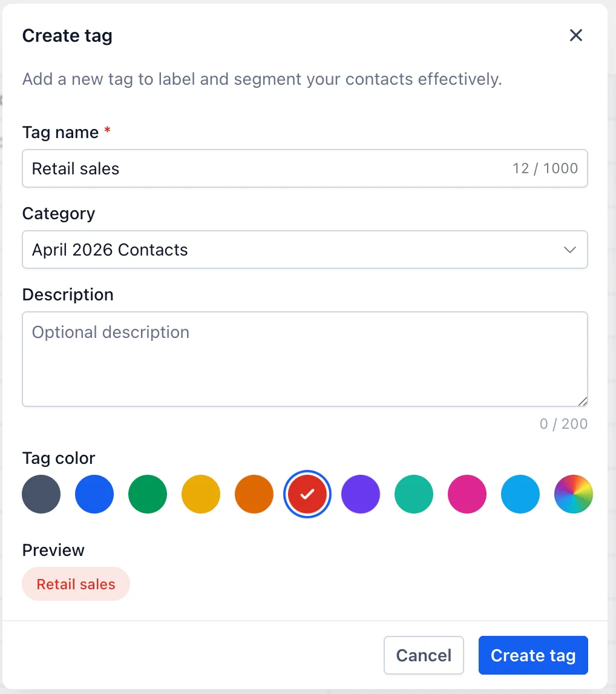616x694 pixels.
Task: Choose the orange tag color
Action: click(254, 494)
